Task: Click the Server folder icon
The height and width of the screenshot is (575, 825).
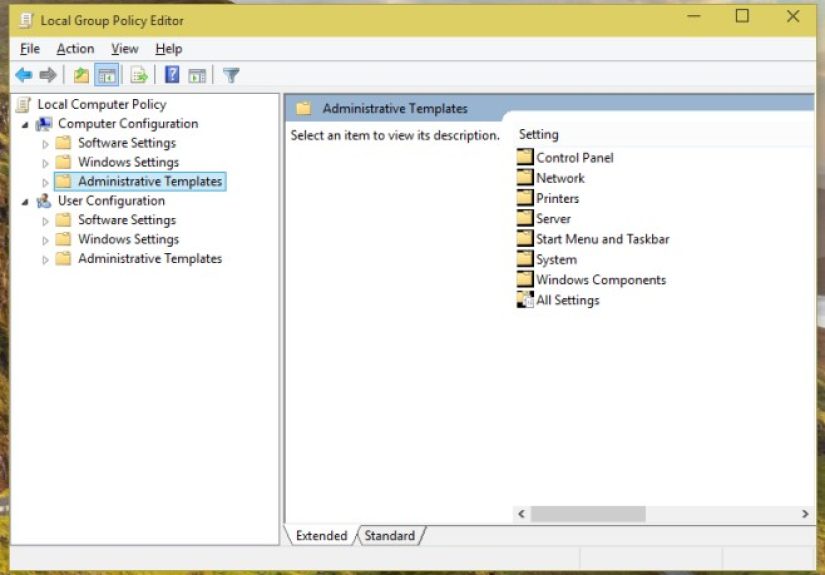Action: 525,218
